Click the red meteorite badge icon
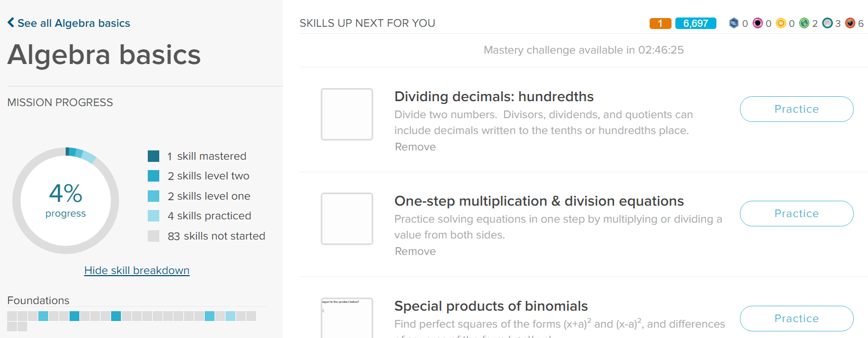 850,23
